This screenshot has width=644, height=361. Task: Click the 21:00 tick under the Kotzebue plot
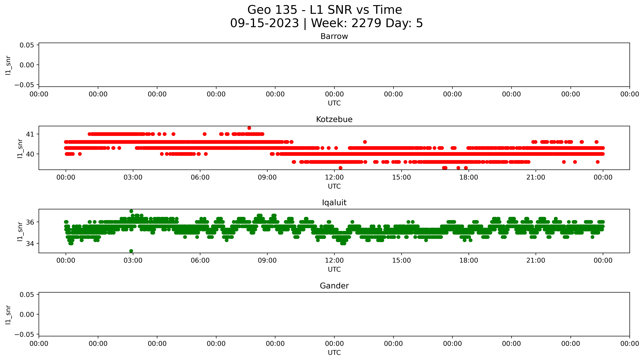[x=536, y=177]
